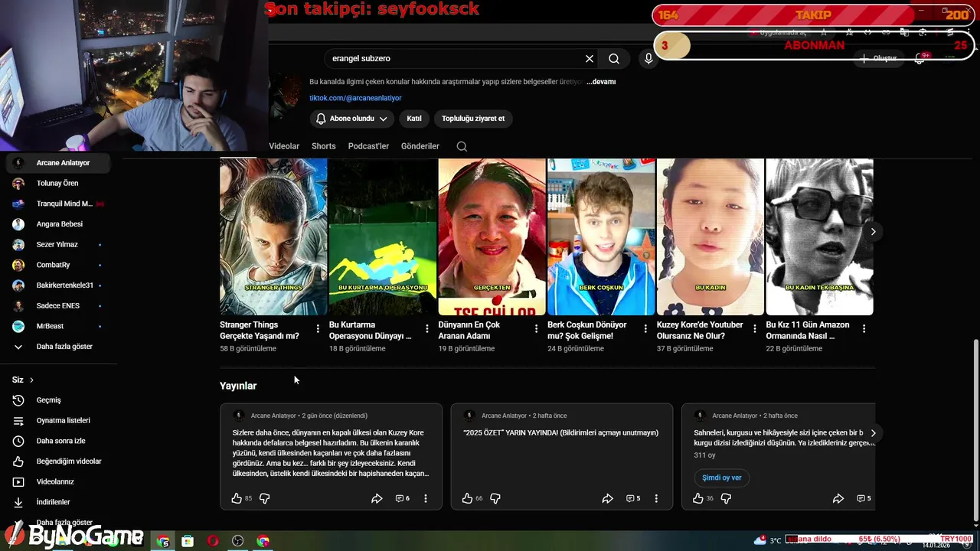Open the Microsoft Store taskbar icon
Image resolution: width=980 pixels, height=551 pixels.
[x=188, y=541]
